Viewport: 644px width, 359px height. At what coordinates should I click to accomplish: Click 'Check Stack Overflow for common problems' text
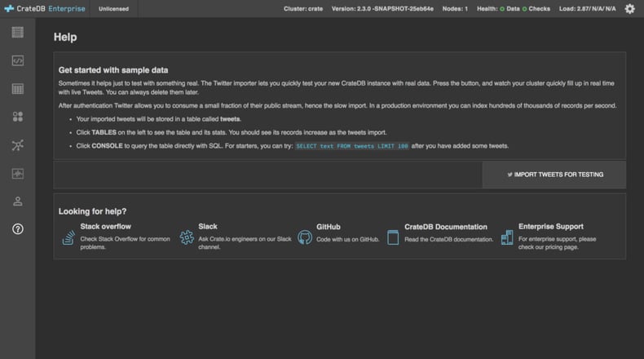click(x=125, y=242)
